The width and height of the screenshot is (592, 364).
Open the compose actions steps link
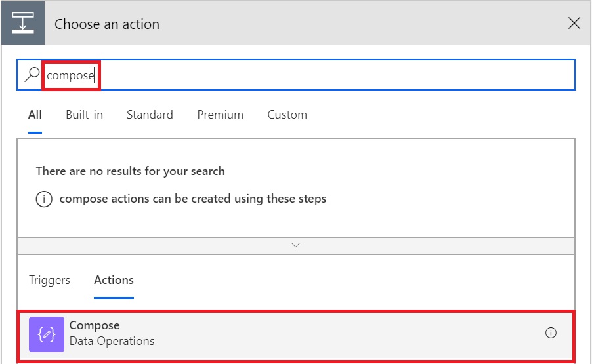point(192,199)
